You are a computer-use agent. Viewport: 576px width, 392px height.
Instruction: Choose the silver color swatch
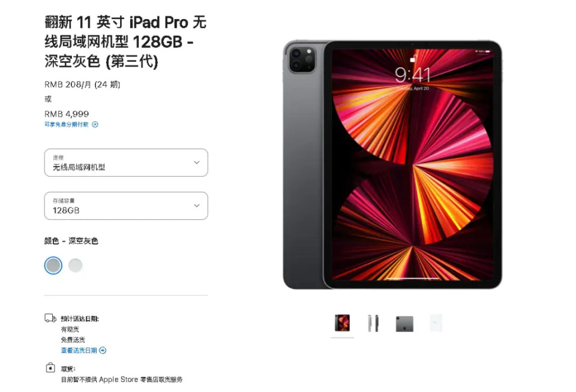tap(76, 266)
